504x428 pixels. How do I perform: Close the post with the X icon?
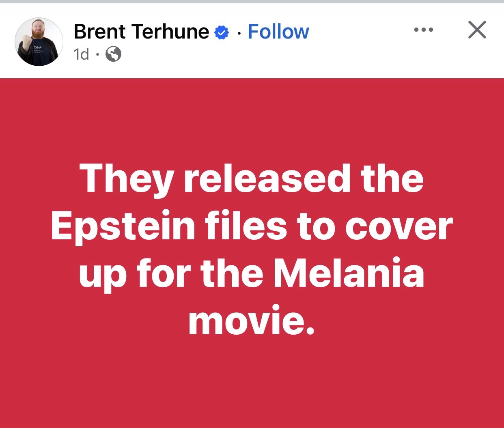coord(477,30)
